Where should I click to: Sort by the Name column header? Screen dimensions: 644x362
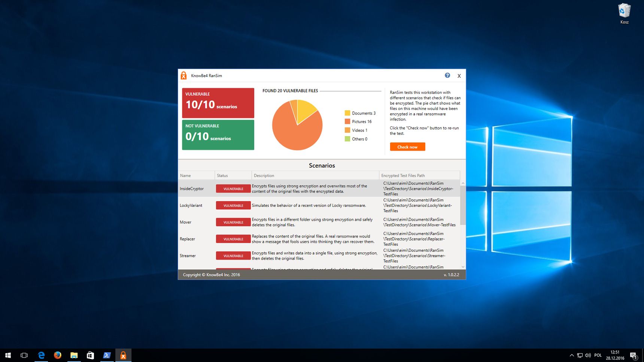click(x=196, y=175)
